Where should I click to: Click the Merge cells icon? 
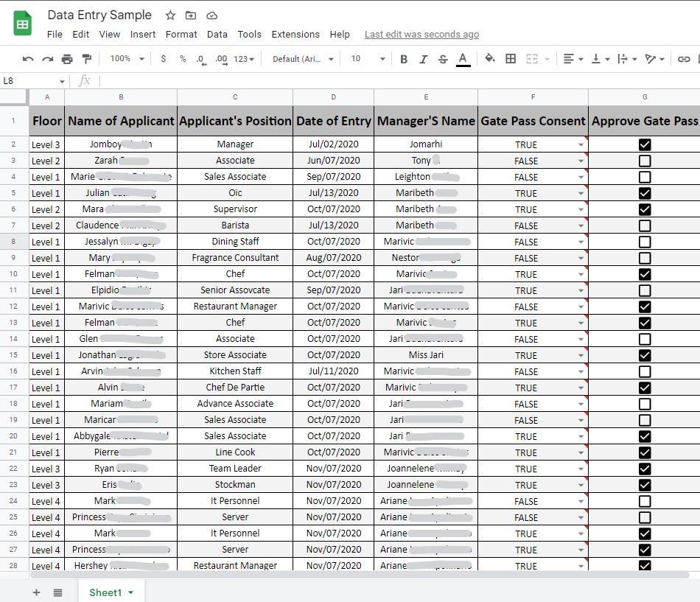532,58
